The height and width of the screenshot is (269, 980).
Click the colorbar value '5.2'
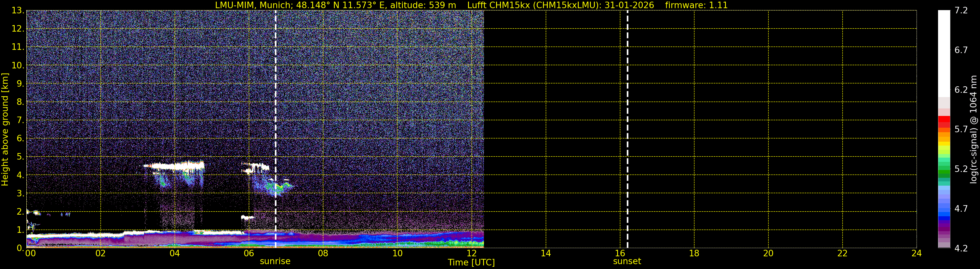(961, 169)
